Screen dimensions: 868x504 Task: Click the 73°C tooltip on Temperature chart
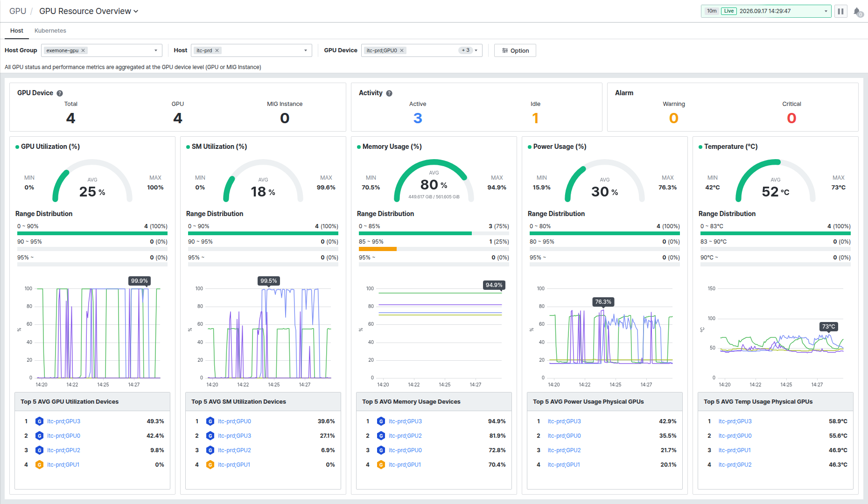tap(829, 327)
